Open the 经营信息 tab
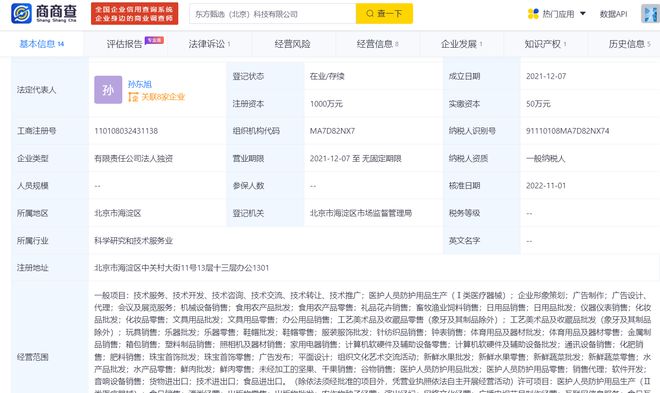Viewport: 660px width, 393px height. [377, 44]
